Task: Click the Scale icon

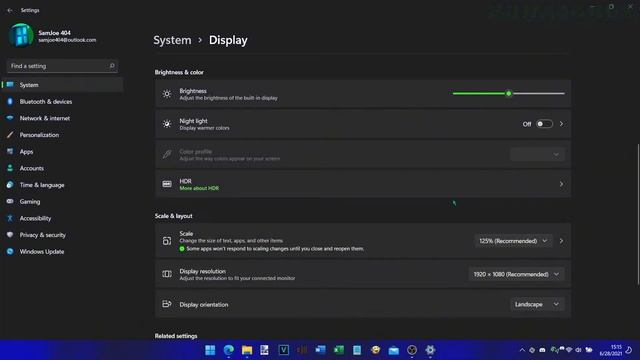Action: pos(167,241)
